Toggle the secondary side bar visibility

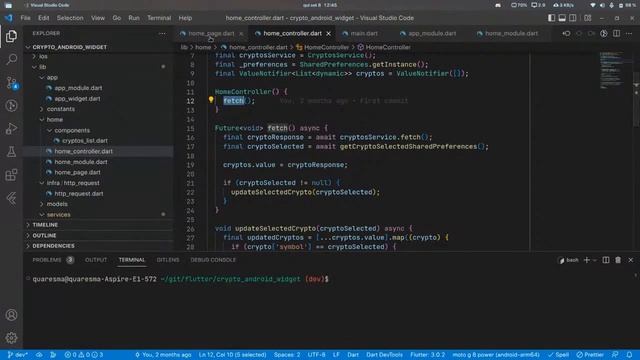tap(573, 18)
